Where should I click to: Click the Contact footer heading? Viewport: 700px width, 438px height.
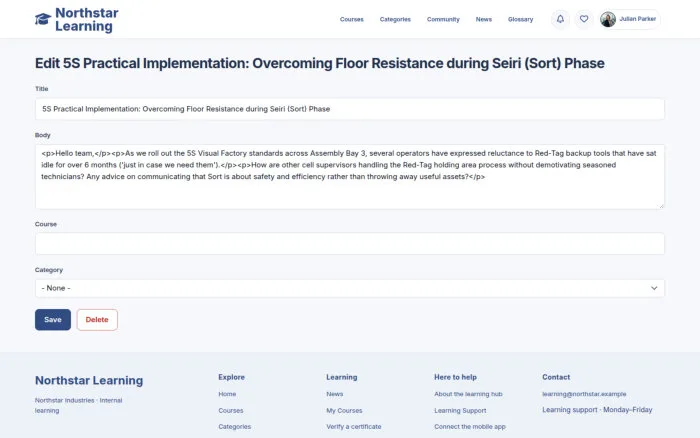(556, 377)
